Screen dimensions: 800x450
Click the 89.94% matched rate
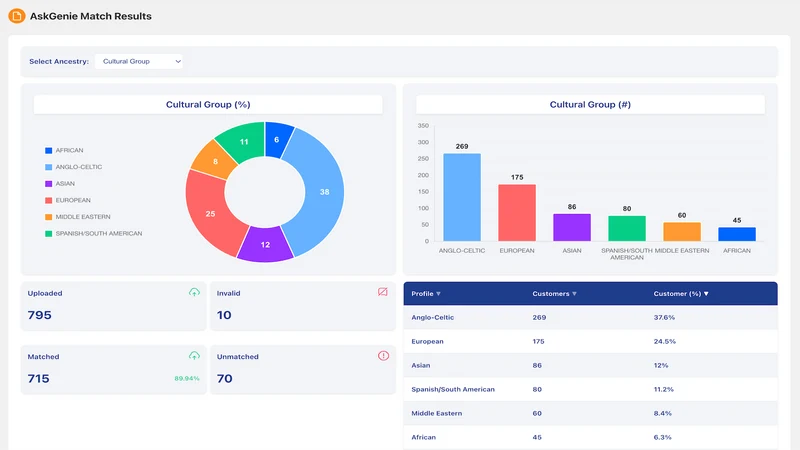point(187,379)
